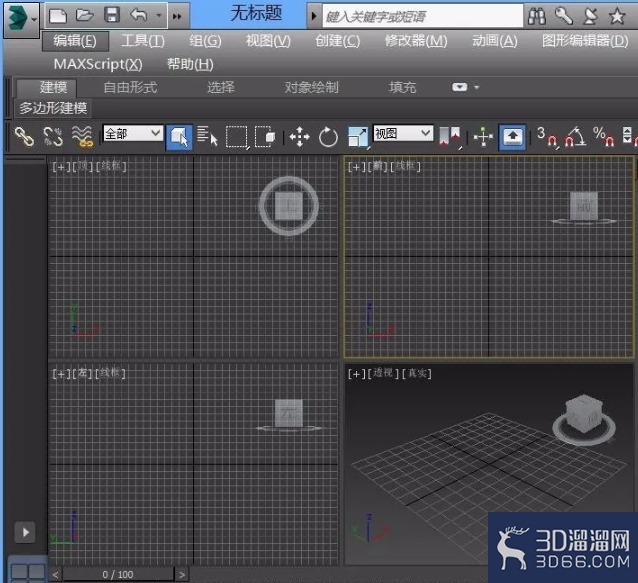Viewport: 638px width, 583px height.
Task: Open the 修改器(M) menu
Action: point(416,41)
